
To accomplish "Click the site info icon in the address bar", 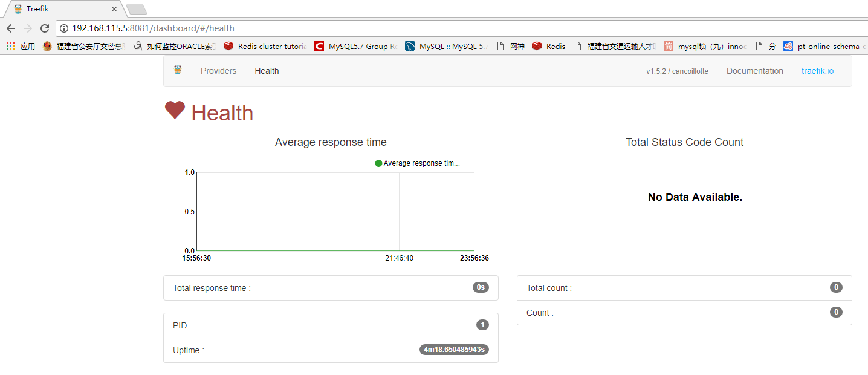I will pyautogui.click(x=64, y=28).
